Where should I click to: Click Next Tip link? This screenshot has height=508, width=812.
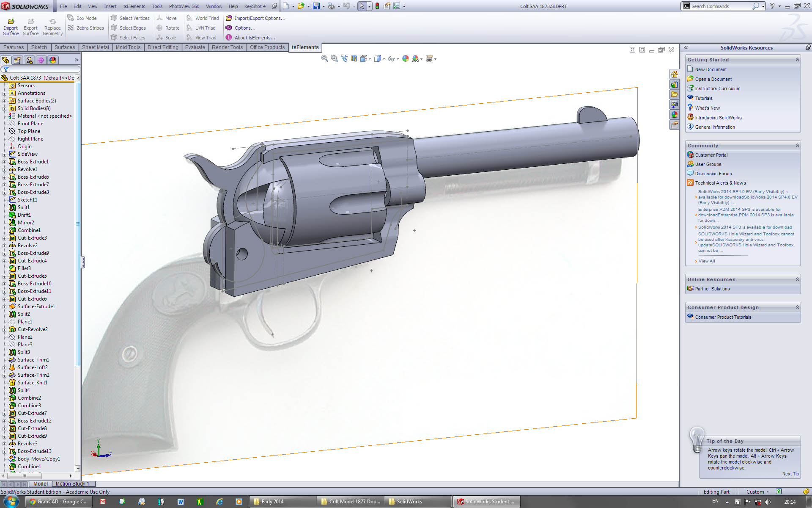pos(790,474)
